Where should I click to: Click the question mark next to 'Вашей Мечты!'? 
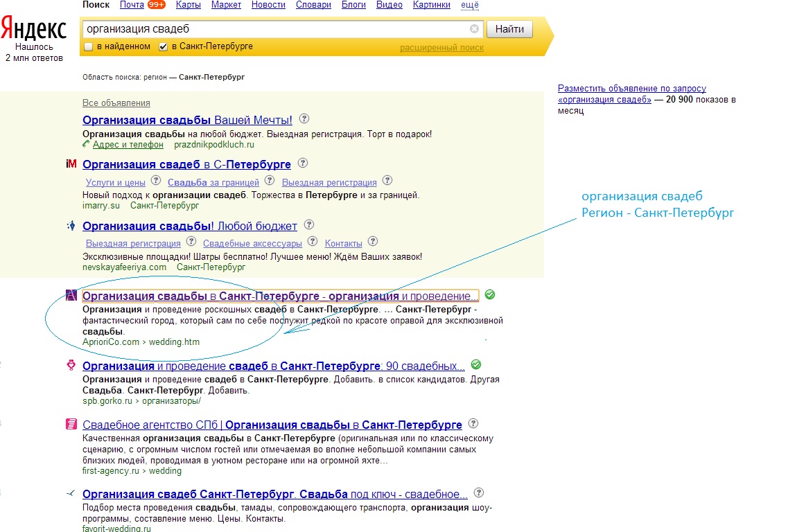click(304, 119)
